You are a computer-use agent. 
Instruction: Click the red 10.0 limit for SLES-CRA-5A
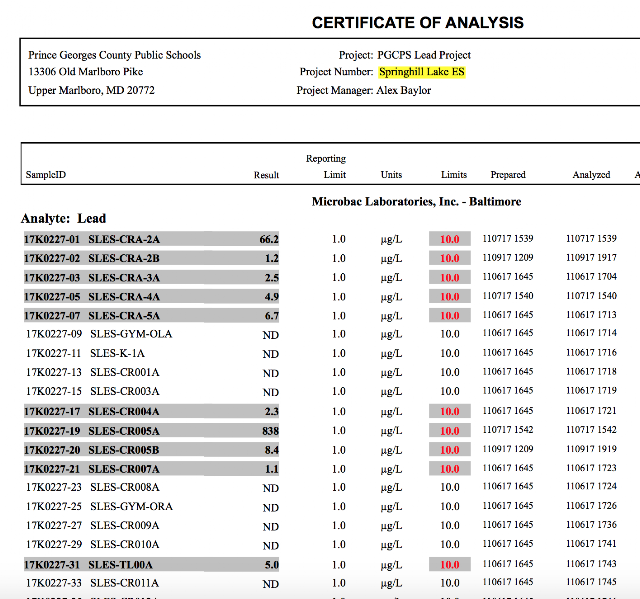pyautogui.click(x=449, y=316)
